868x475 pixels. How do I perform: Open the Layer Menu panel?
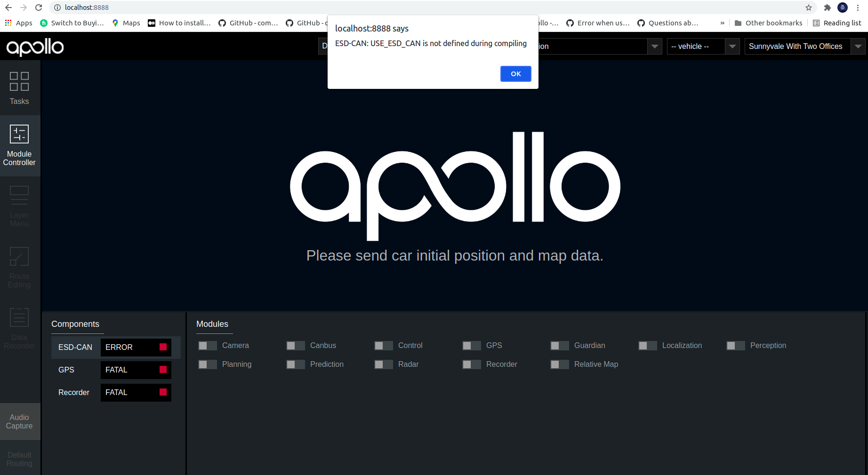click(19, 205)
